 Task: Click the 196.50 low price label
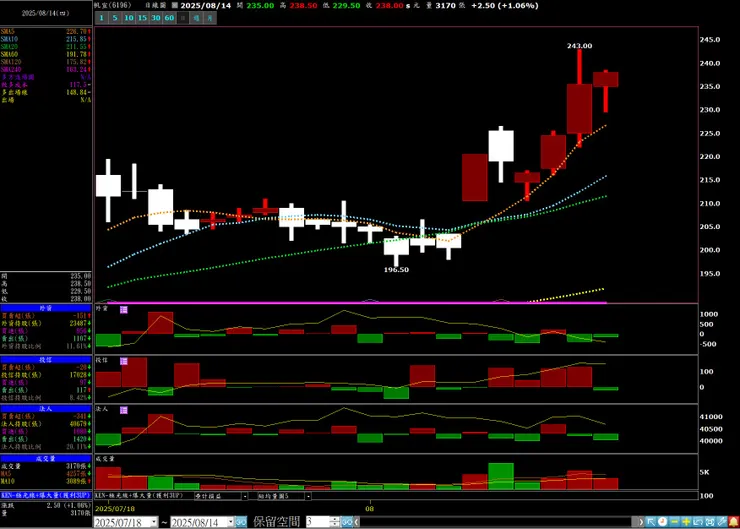(396, 269)
